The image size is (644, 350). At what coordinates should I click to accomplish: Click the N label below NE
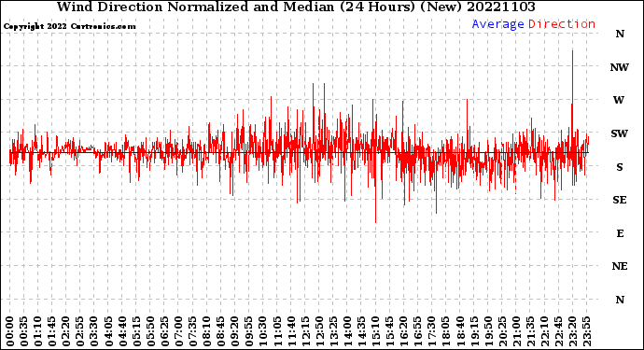pos(620,300)
